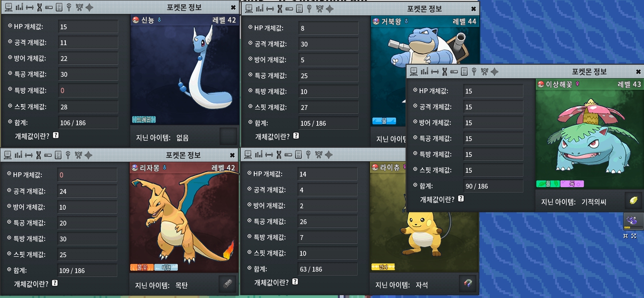The height and width of the screenshot is (298, 644).
Task: Open the ribbon medal tab in 라이츄 window
Action: tap(319, 155)
